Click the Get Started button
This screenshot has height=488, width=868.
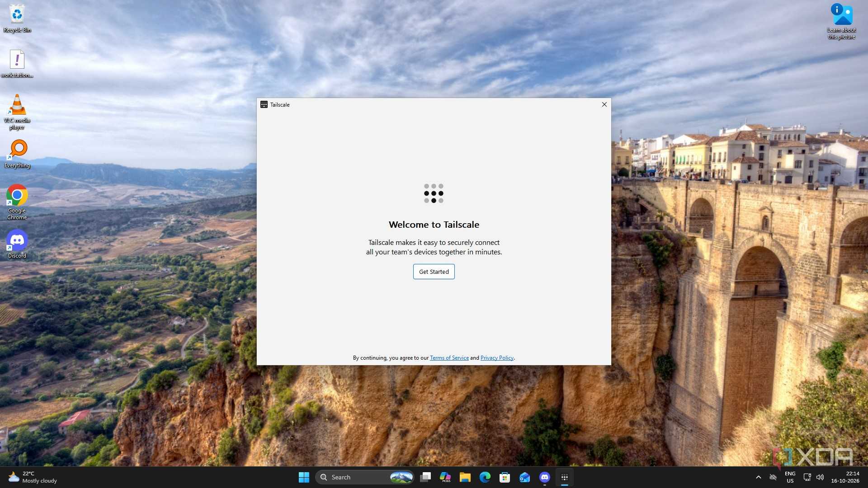tap(434, 272)
